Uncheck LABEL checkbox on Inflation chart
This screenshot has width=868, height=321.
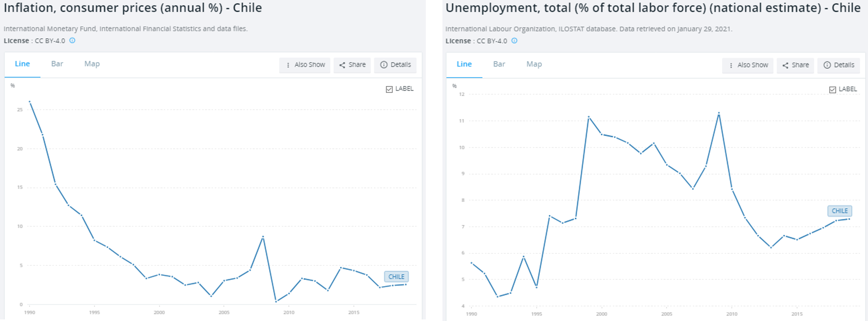[389, 89]
